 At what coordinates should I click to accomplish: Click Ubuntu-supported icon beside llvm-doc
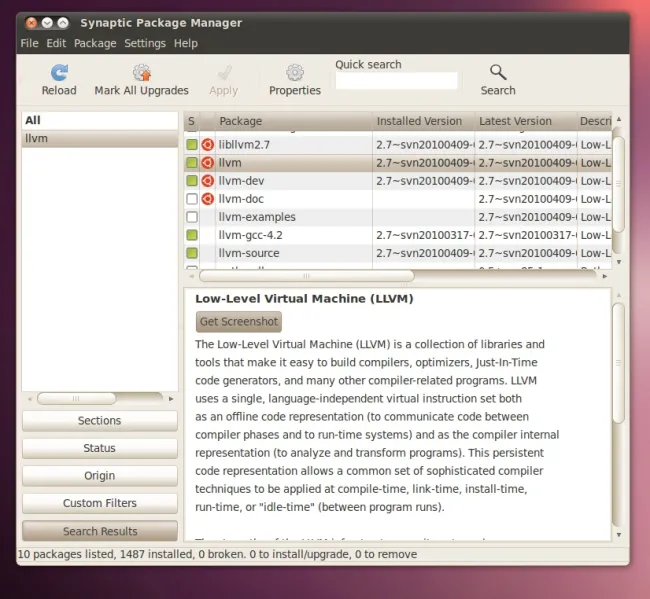click(x=208, y=199)
